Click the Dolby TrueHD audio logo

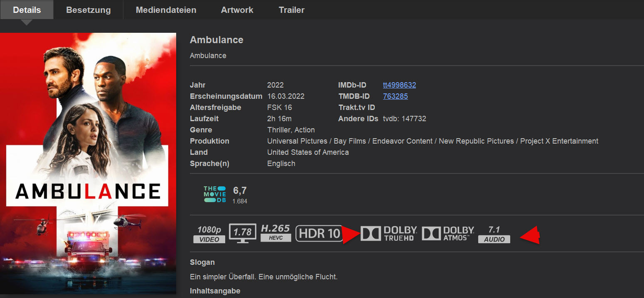pos(389,234)
